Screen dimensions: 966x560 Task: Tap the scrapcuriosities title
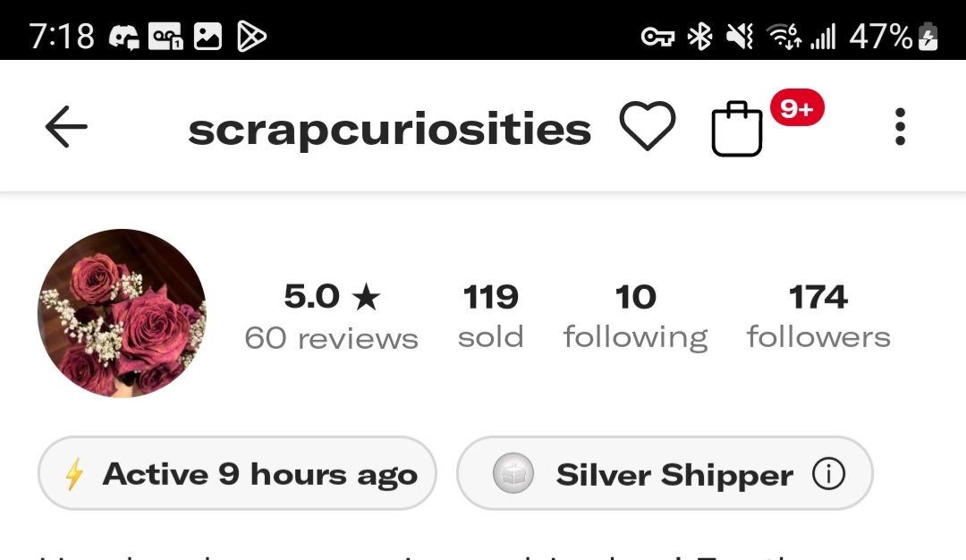(x=389, y=130)
